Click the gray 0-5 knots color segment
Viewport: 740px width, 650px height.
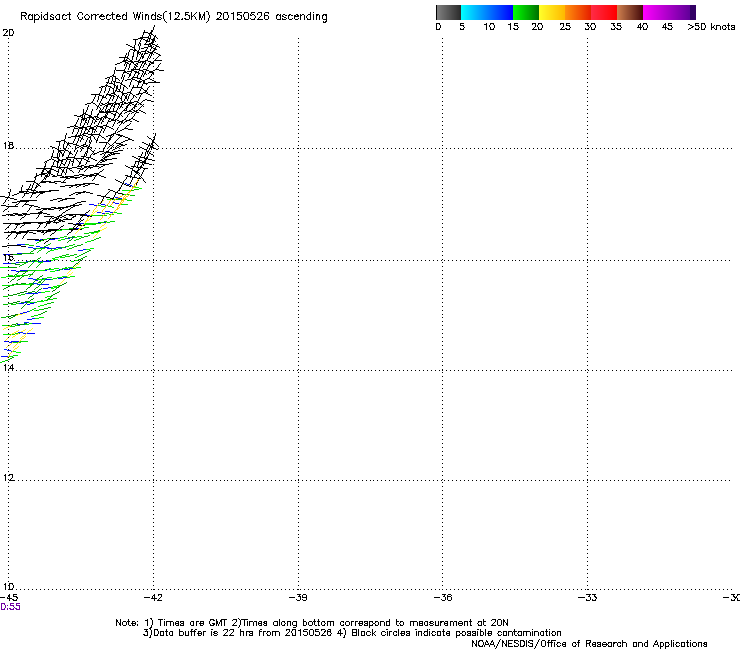[448, 12]
